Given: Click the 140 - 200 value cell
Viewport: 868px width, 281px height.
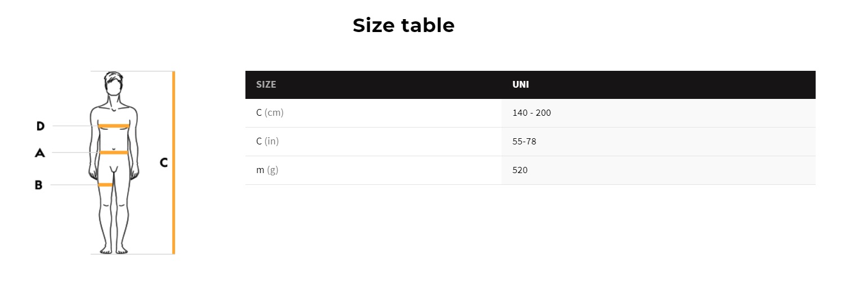Looking at the screenshot, I should point(531,113).
